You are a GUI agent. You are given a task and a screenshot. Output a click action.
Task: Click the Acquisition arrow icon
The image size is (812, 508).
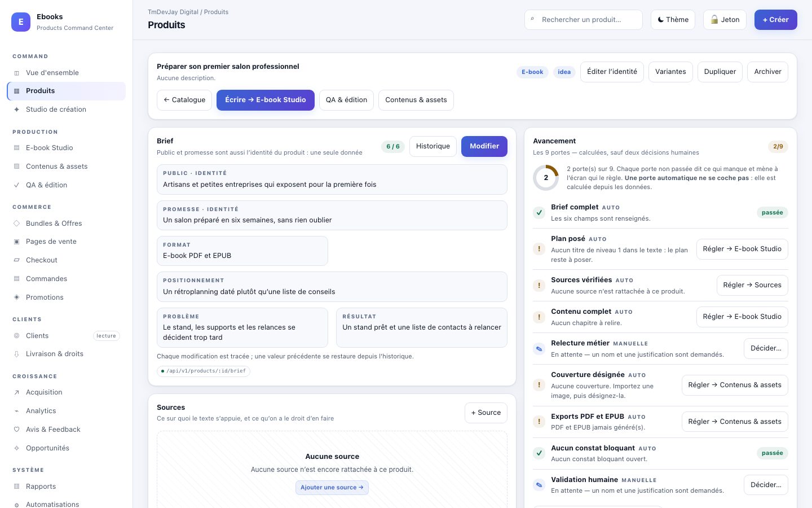point(16,392)
